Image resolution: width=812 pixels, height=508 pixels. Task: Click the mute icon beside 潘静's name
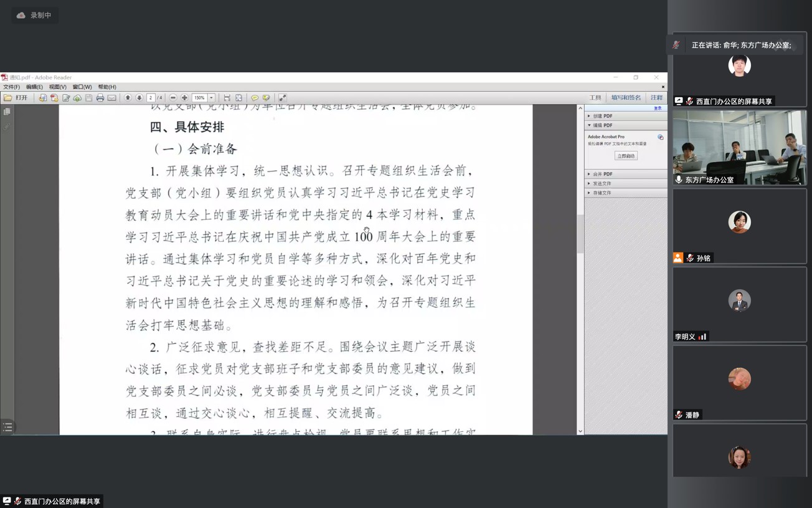pyautogui.click(x=679, y=415)
